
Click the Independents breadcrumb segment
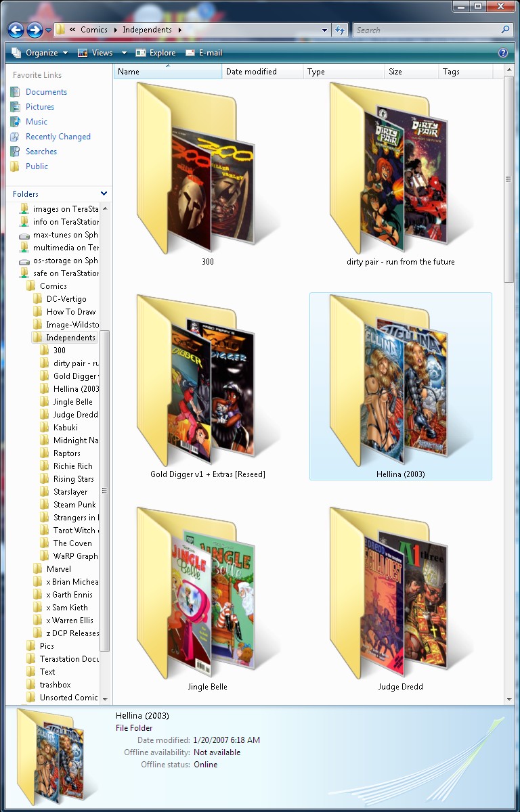(x=147, y=30)
